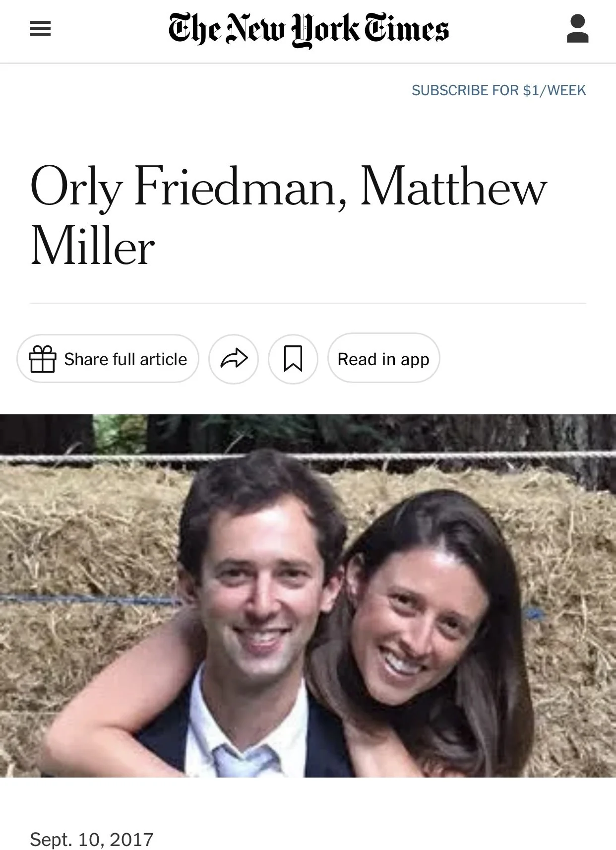Choose the Share full article button
Image resolution: width=616 pixels, height=850 pixels.
tap(108, 359)
